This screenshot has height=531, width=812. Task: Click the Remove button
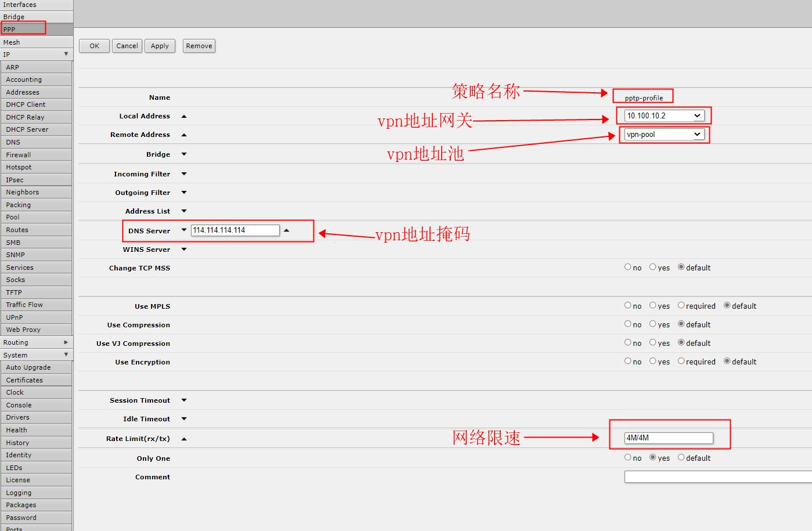(x=199, y=46)
